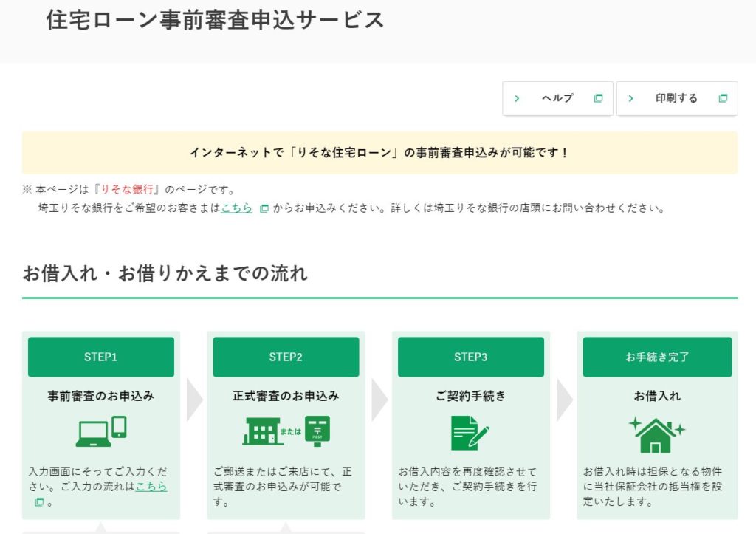
Task: Click the green house icon under お借入れ
Action: 657,432
